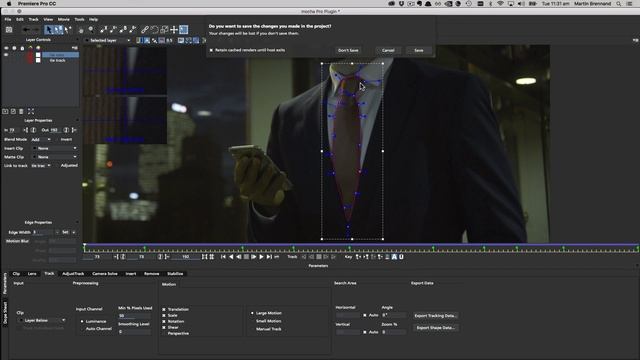Open the File menu

click(8, 19)
